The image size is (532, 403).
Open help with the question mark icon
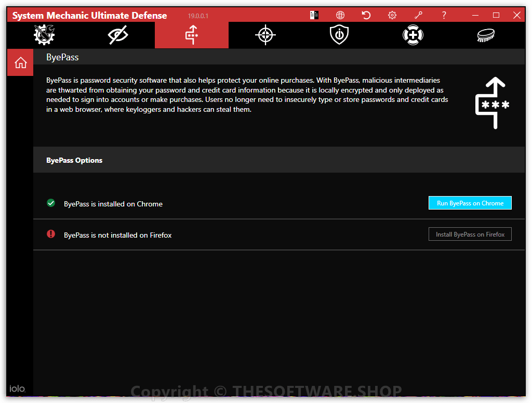pos(444,15)
